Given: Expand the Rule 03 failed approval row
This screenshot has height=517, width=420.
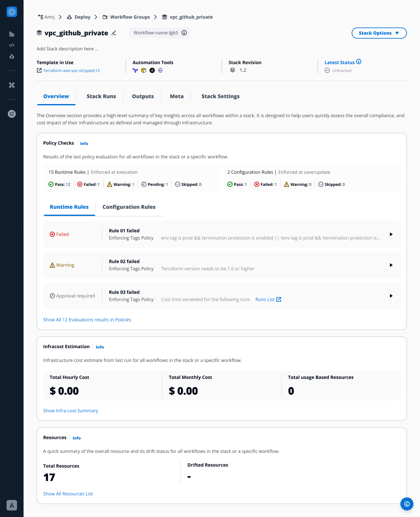Looking at the screenshot, I should coord(391,296).
